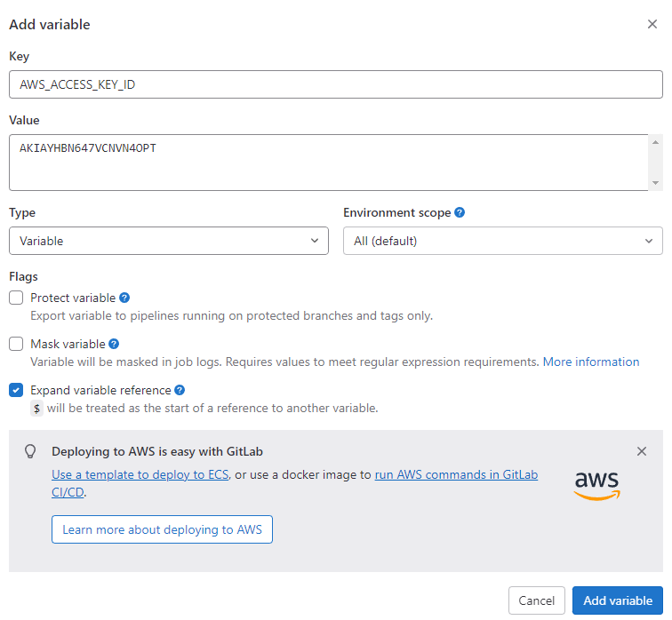Image resolution: width=672 pixels, height=620 pixels.
Task: Click the lightbulb tip icon
Action: pos(30,451)
